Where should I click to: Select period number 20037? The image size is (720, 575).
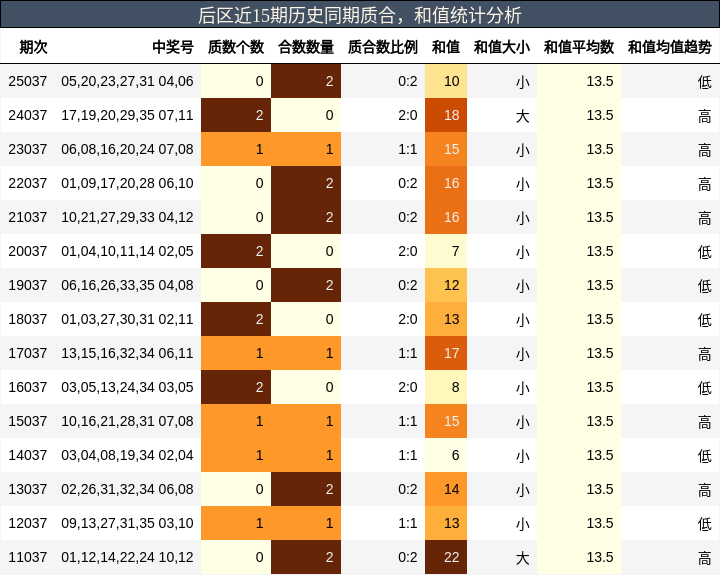(x=28, y=251)
